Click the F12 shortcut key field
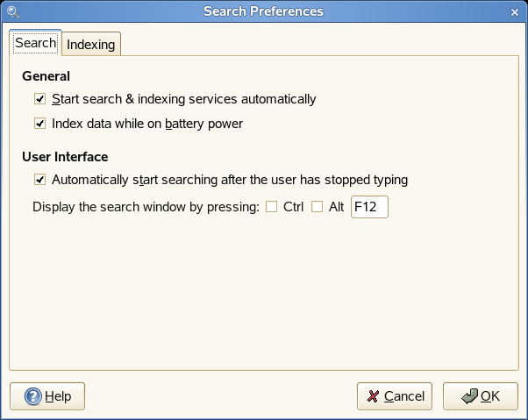 click(368, 208)
